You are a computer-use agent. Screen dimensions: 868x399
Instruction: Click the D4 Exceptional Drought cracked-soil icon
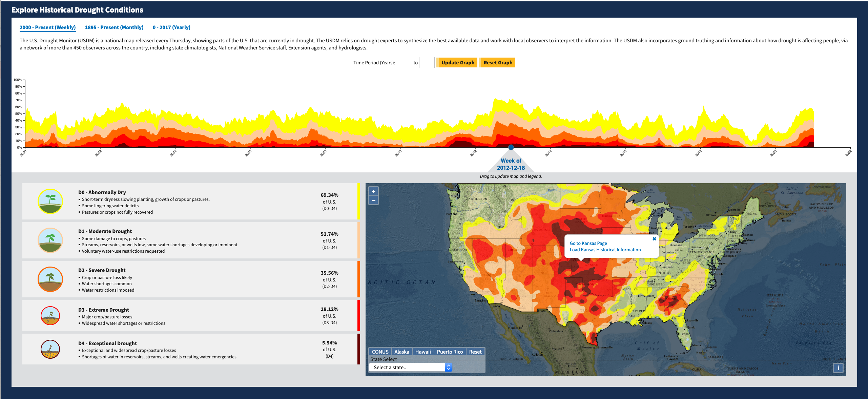[x=50, y=349]
